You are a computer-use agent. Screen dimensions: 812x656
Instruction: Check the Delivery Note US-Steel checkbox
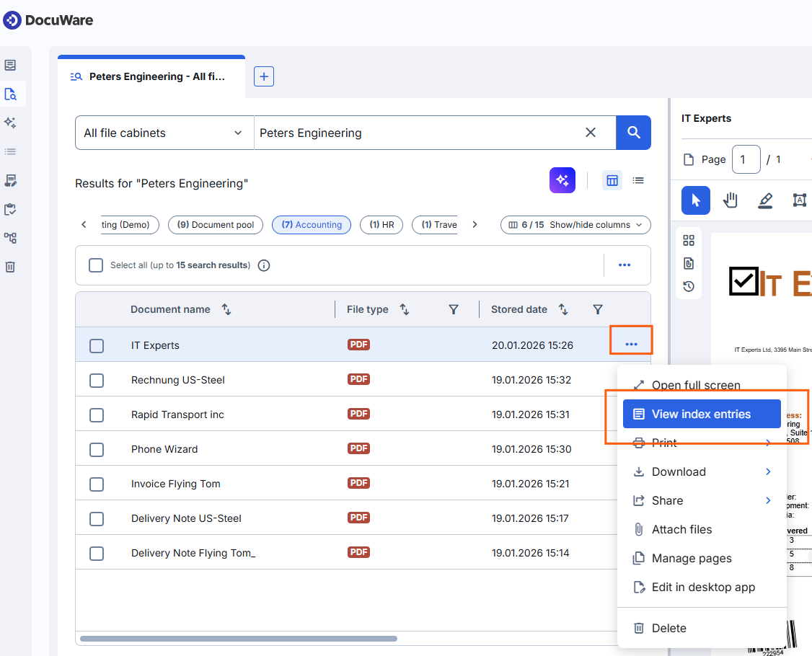pos(97,519)
